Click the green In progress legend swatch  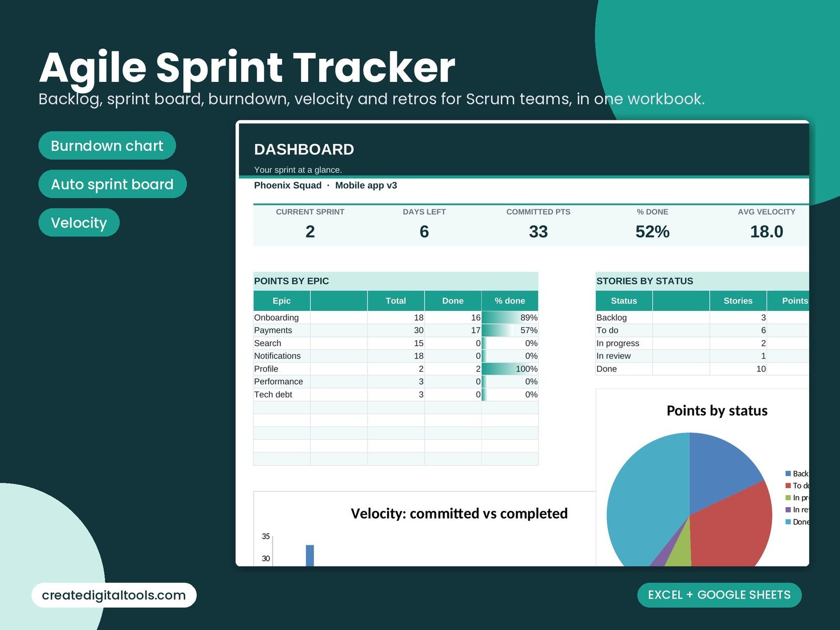click(788, 498)
